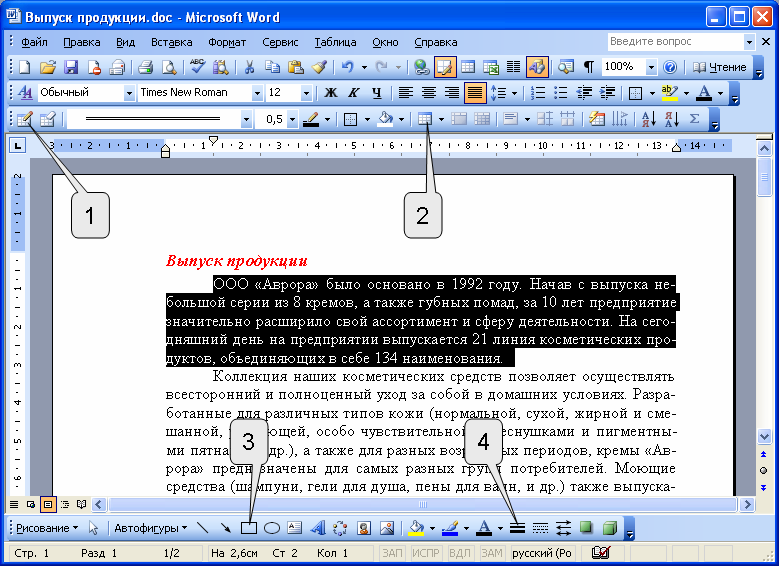The height and width of the screenshot is (566, 779).
Task: Expand the Рисование drawing menu
Action: coord(47,528)
